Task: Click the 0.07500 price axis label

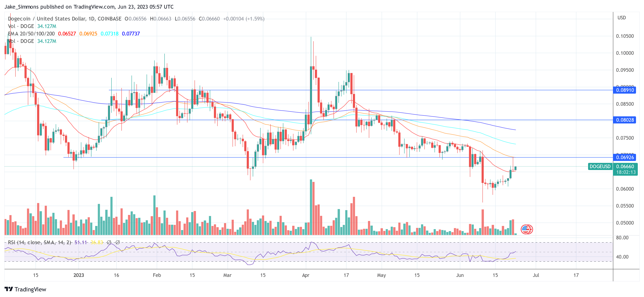Action: pos(625,138)
